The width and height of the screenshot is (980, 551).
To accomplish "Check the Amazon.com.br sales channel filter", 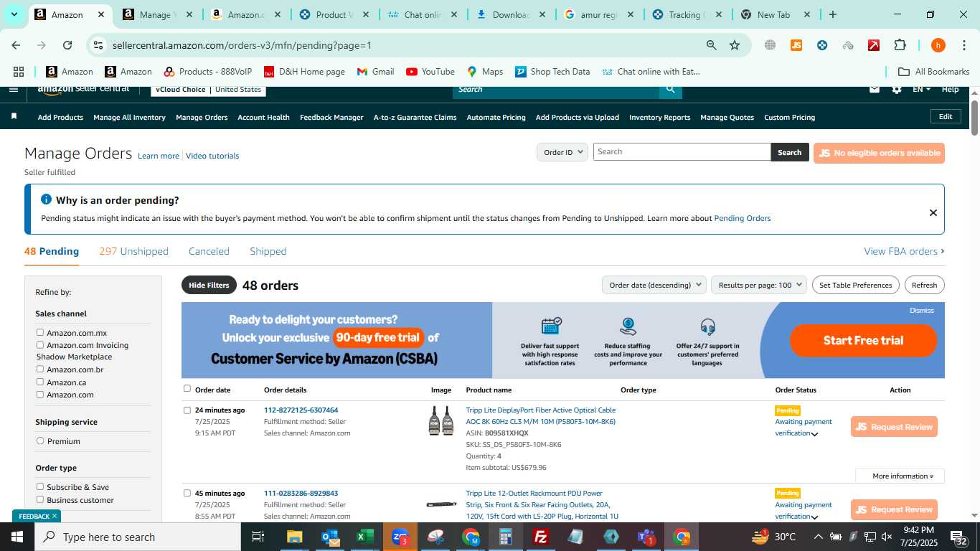I will (40, 369).
